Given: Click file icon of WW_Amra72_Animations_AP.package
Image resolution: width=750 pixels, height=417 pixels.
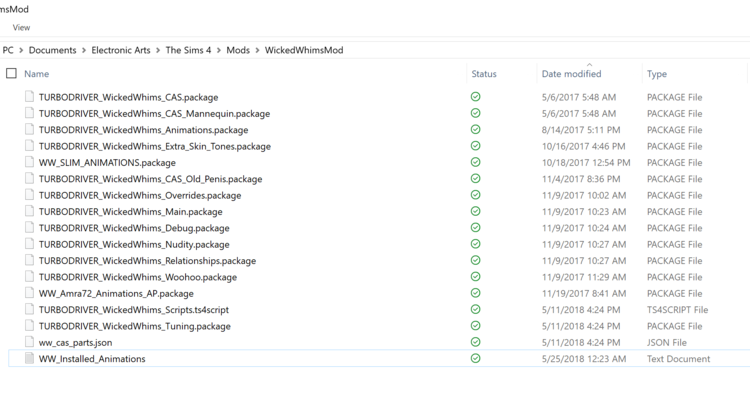Looking at the screenshot, I should click(x=29, y=293).
